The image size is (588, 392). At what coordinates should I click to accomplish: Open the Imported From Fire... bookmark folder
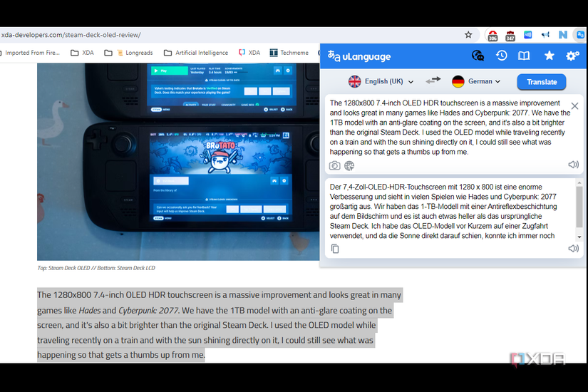[30, 53]
